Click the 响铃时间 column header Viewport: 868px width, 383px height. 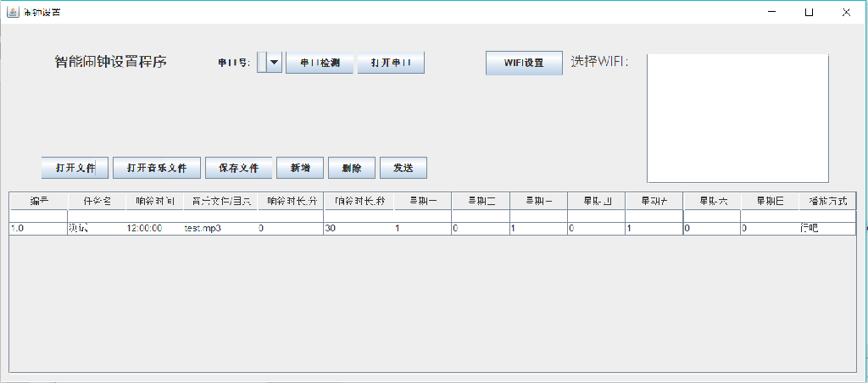coord(154,201)
